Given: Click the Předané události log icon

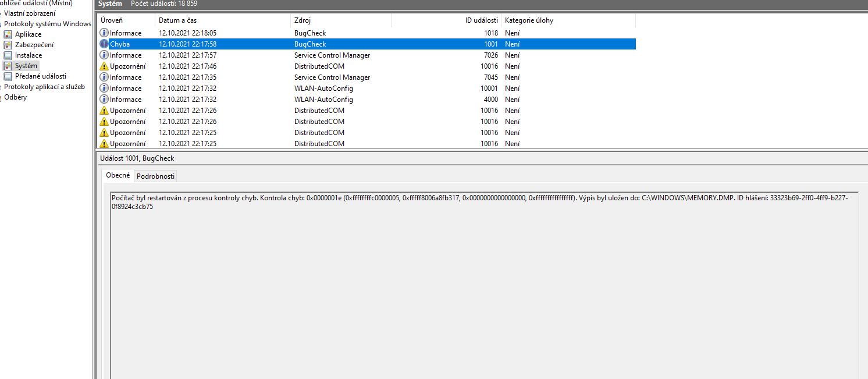Looking at the screenshot, I should [8, 76].
